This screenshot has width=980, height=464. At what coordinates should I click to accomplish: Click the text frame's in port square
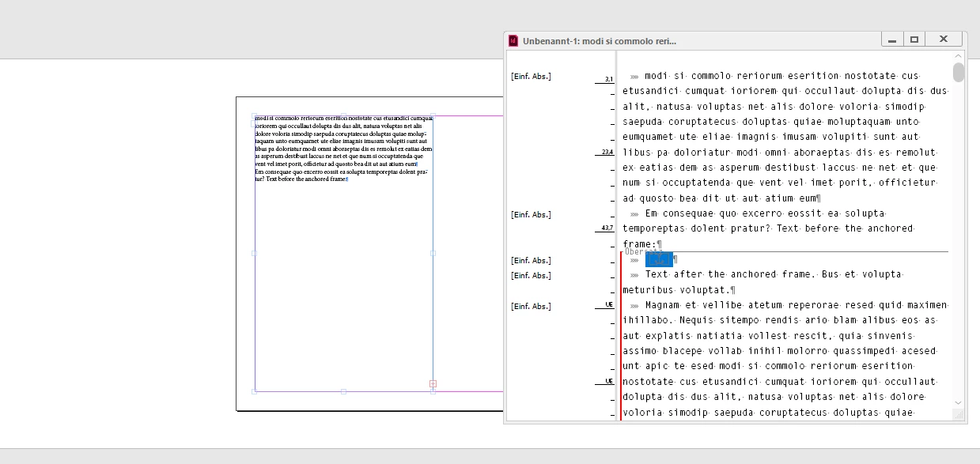(254, 124)
